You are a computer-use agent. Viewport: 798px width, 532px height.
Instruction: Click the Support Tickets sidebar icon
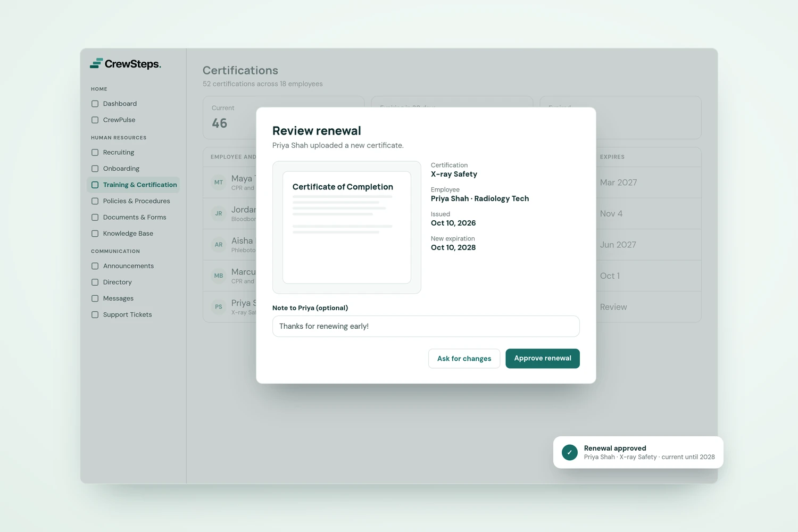(x=95, y=314)
